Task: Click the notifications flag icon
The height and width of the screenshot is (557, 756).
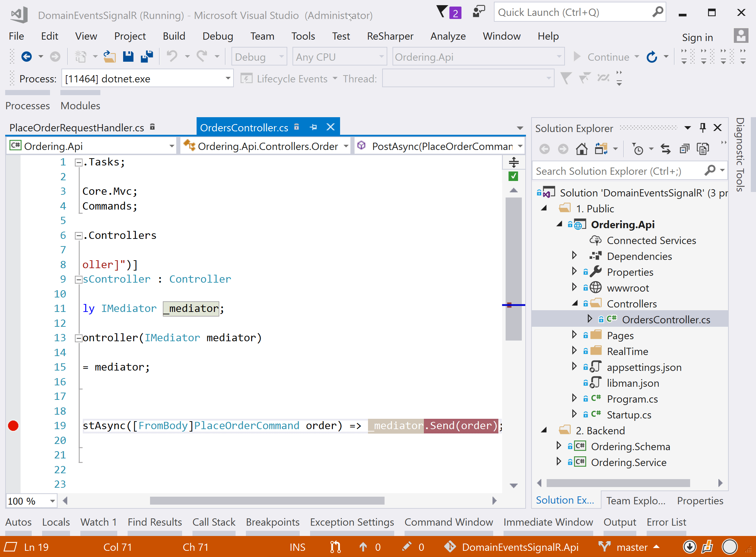Action: 442,12
